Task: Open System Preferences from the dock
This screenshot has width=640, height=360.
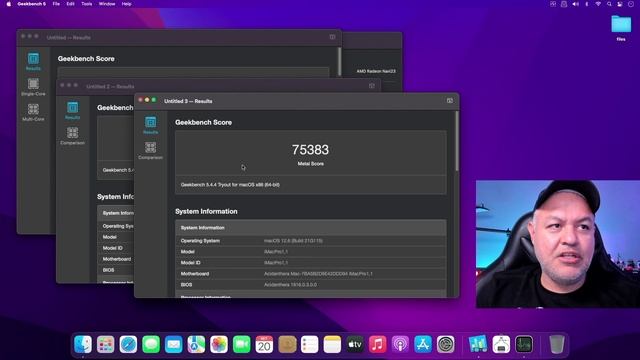Action: point(445,344)
